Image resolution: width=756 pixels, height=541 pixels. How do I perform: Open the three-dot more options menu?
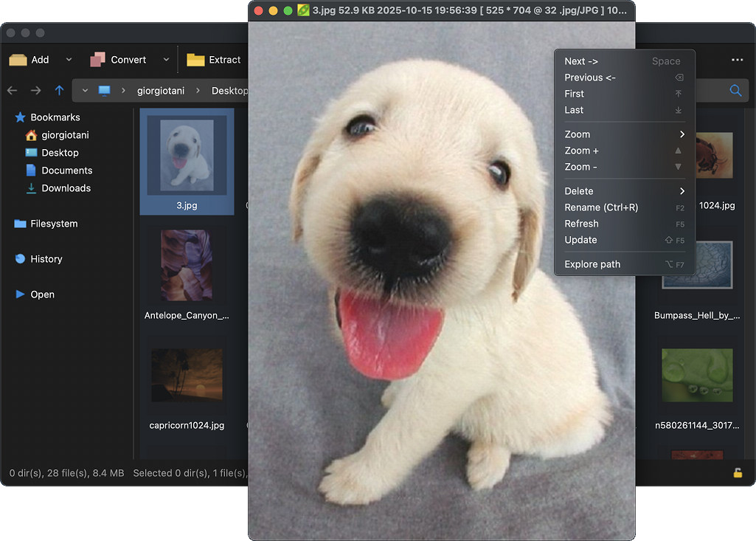coord(737,60)
